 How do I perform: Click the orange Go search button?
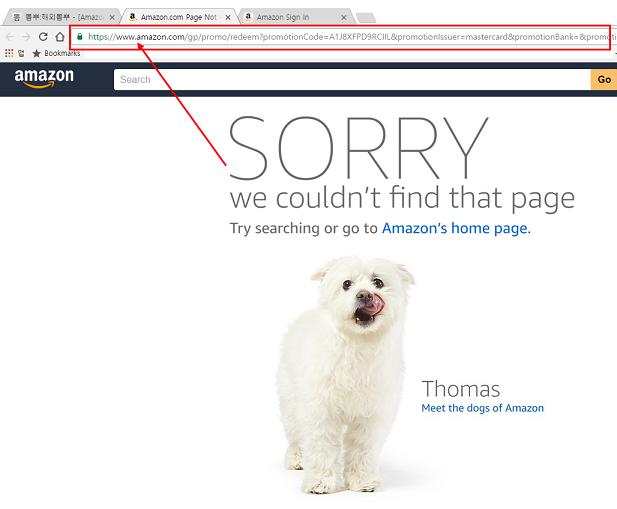tap(604, 79)
